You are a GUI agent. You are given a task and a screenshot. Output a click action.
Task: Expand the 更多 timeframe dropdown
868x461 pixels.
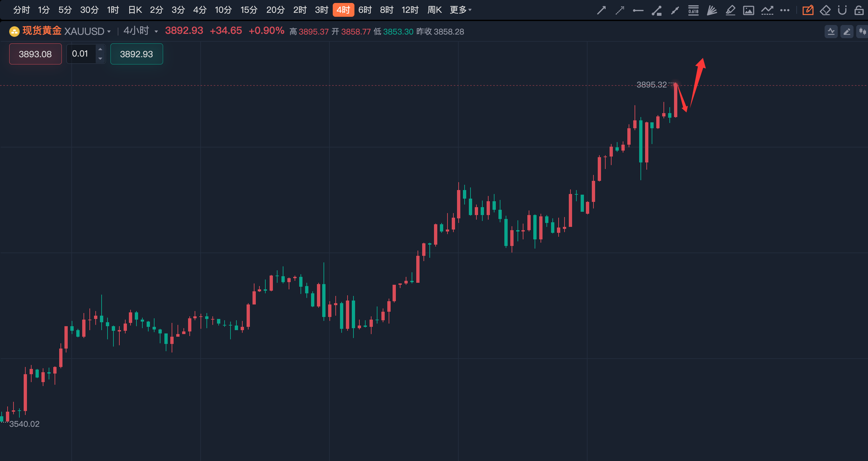click(460, 10)
